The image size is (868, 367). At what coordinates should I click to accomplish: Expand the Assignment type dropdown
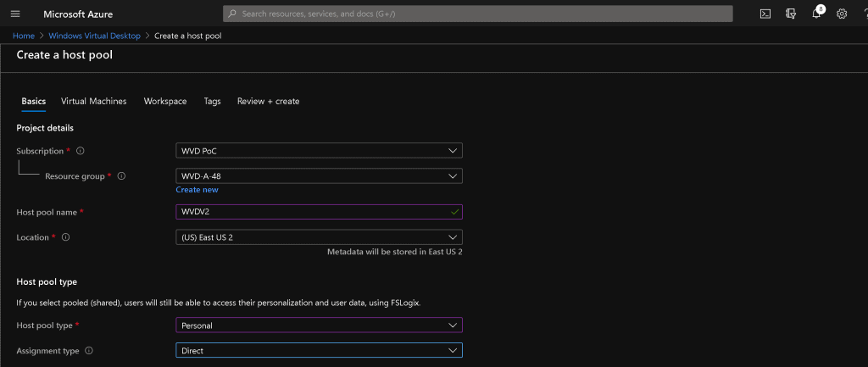point(319,350)
